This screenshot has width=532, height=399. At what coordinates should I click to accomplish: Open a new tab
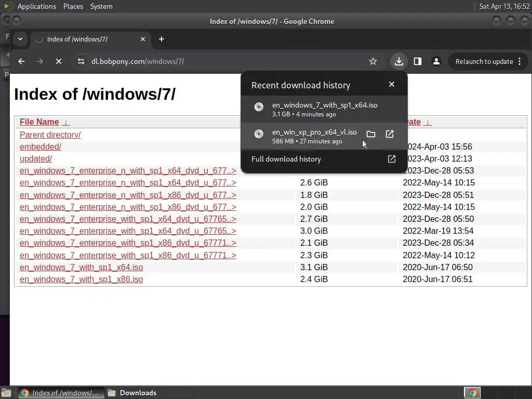click(x=162, y=39)
